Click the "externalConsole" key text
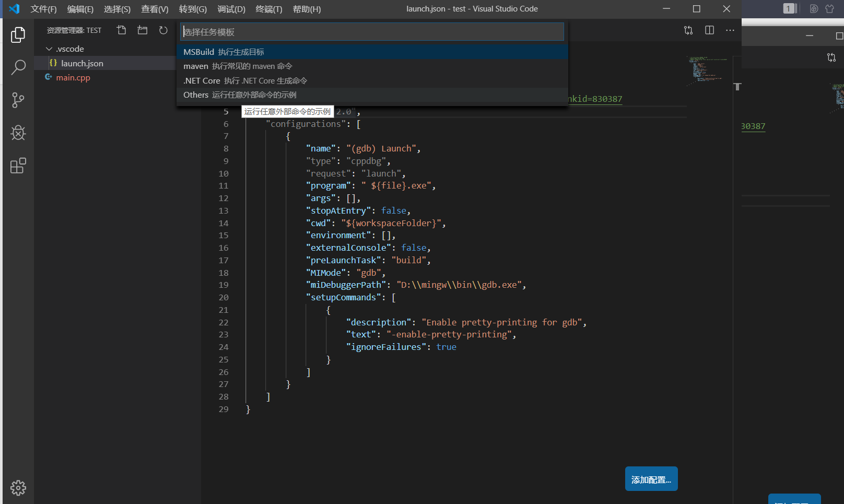Image resolution: width=844 pixels, height=504 pixels. point(349,248)
